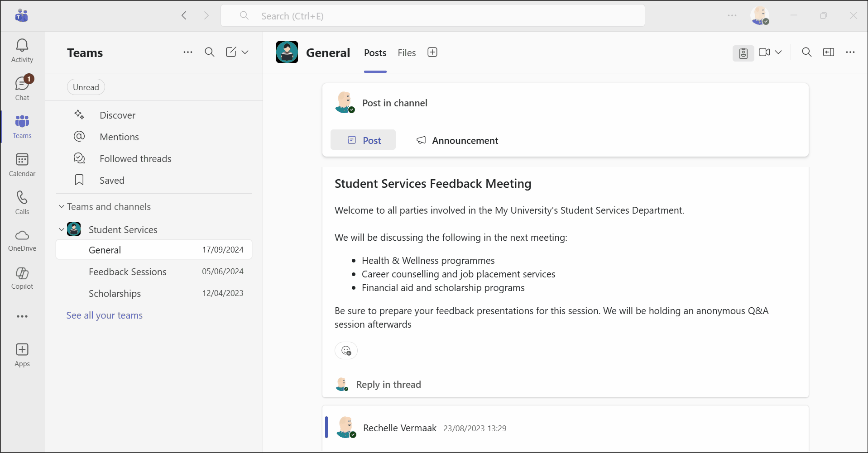Viewport: 868px width, 453px height.
Task: Switch to the Files tab
Action: (x=406, y=52)
